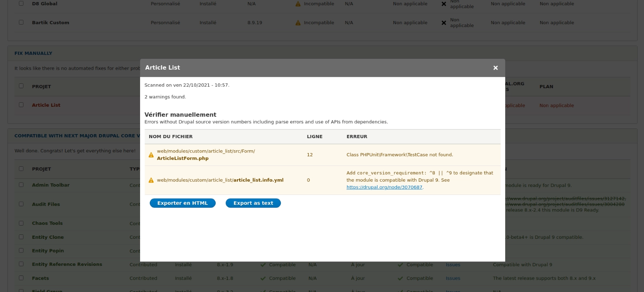Click the warning icon beside ArticleListForm.php
The image size is (644, 292).
(151, 155)
